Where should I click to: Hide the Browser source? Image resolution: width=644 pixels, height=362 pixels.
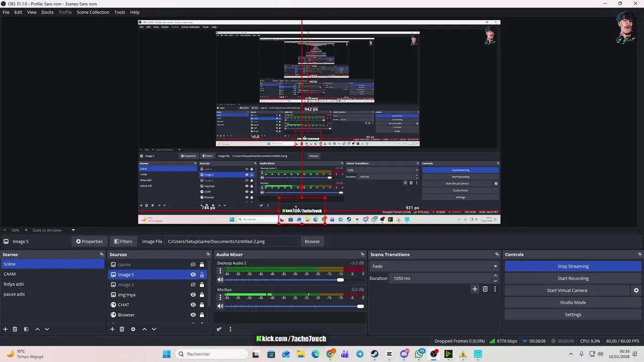(193, 315)
